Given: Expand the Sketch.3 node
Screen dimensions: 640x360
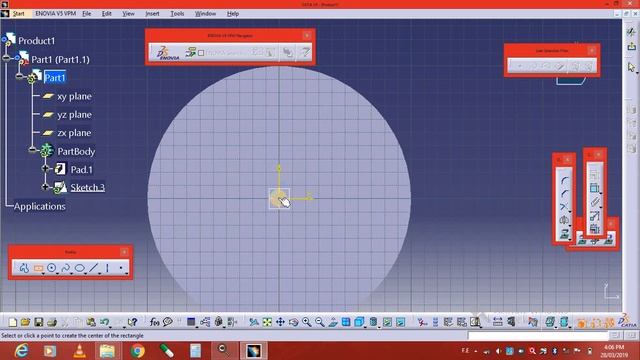Looking at the screenshot, I should [45, 187].
